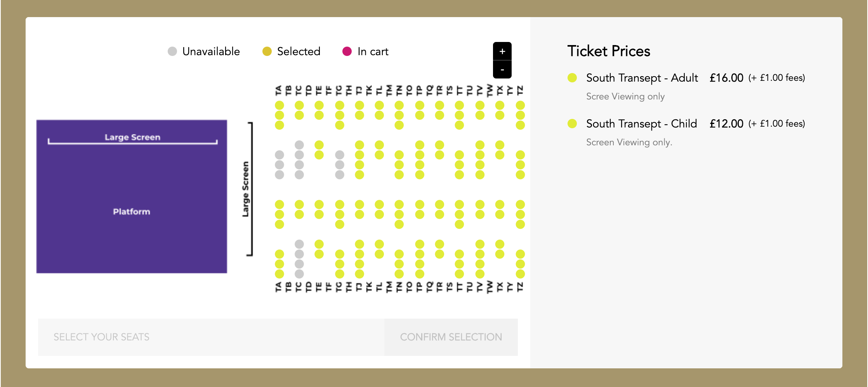The width and height of the screenshot is (868, 387).
Task: Click the In cart legend pink dot
Action: [x=347, y=51]
